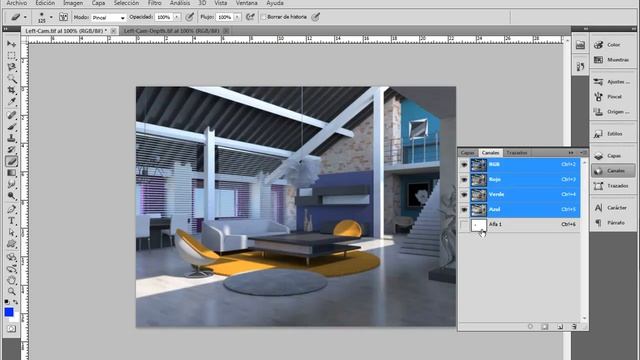Switch to the Trazados tab in panel
Viewport: 640px width, 360px height.
click(x=517, y=153)
